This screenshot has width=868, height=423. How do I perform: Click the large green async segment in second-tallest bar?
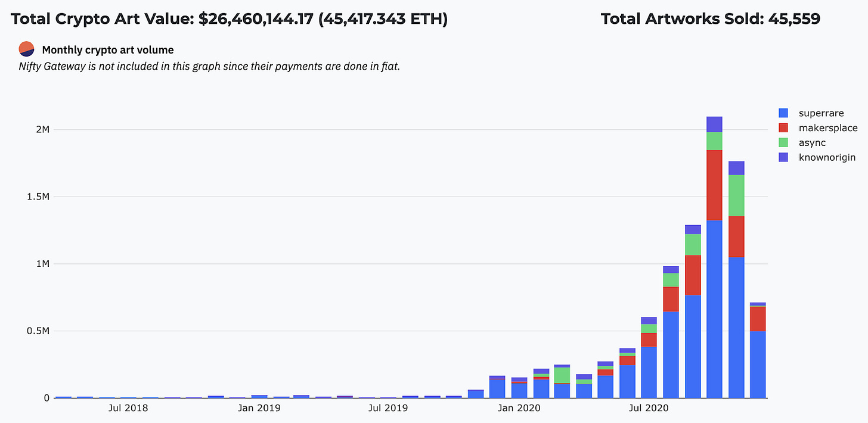pyautogui.click(x=736, y=195)
